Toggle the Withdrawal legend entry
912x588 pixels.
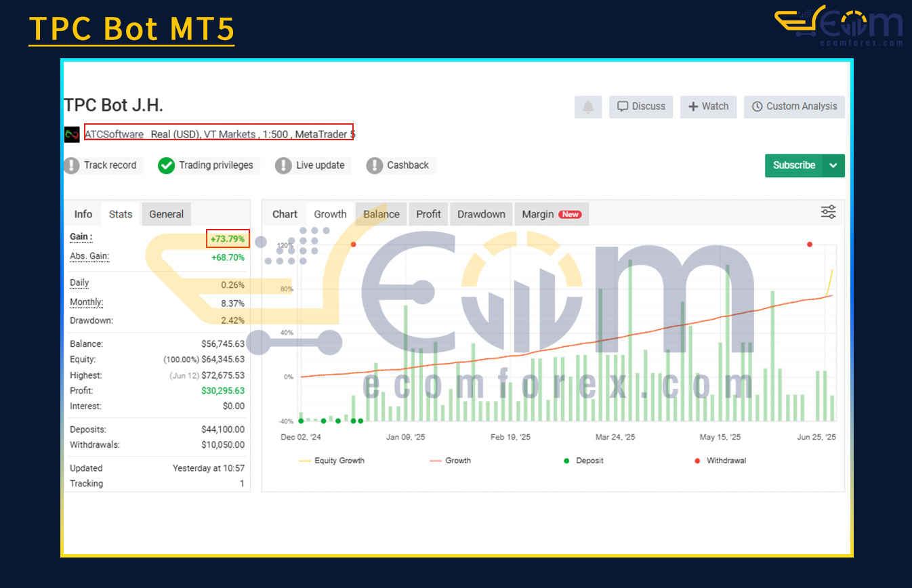coord(720,461)
